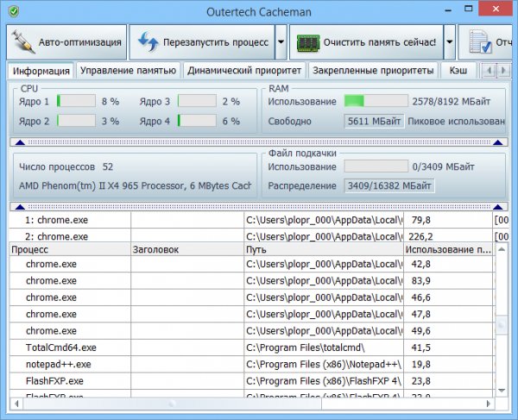Switch to the Информация tab
This screenshot has width=518, height=420.
[41, 71]
